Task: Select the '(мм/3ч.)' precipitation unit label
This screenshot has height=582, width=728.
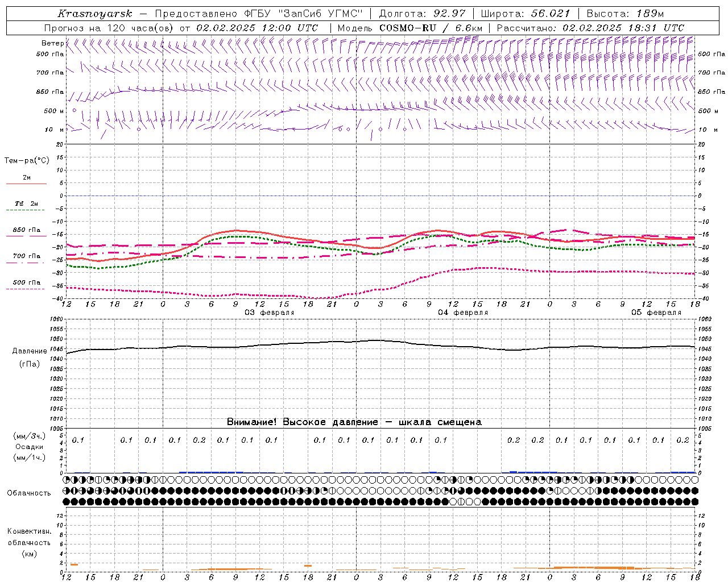Action: [x=30, y=436]
